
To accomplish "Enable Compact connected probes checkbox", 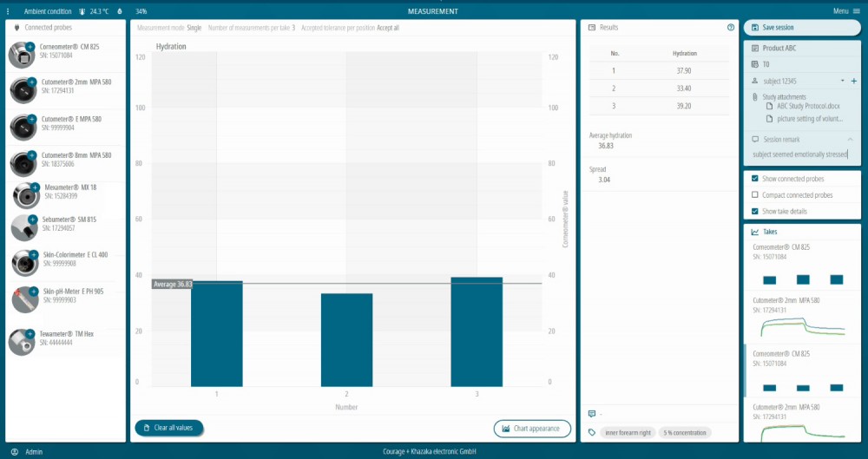I will [754, 195].
